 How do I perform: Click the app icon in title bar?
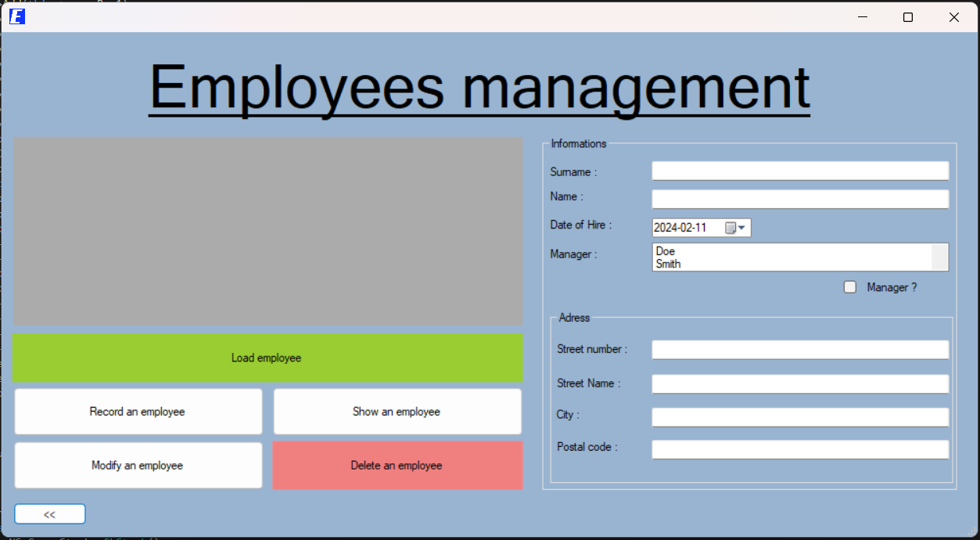click(17, 16)
